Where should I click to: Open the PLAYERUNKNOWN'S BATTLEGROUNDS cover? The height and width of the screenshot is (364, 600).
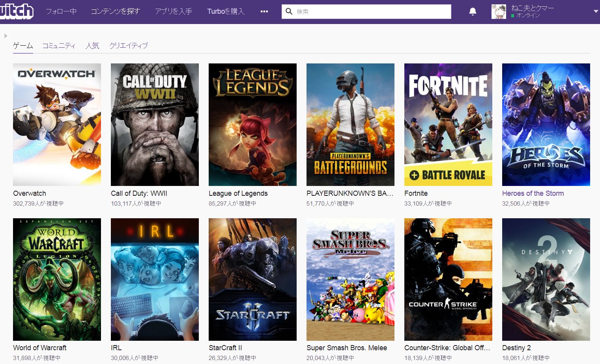(350, 124)
